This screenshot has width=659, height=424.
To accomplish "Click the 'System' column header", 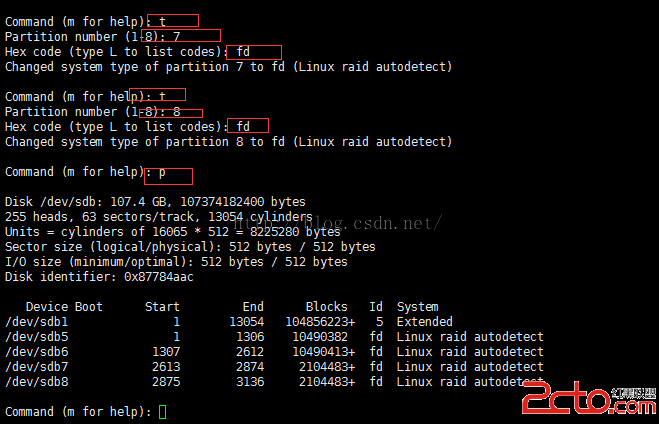I will 418,307.
